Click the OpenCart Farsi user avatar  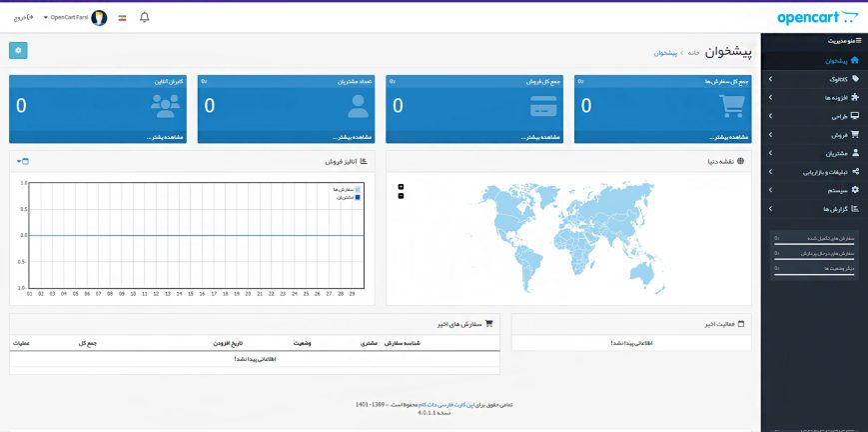pos(99,18)
